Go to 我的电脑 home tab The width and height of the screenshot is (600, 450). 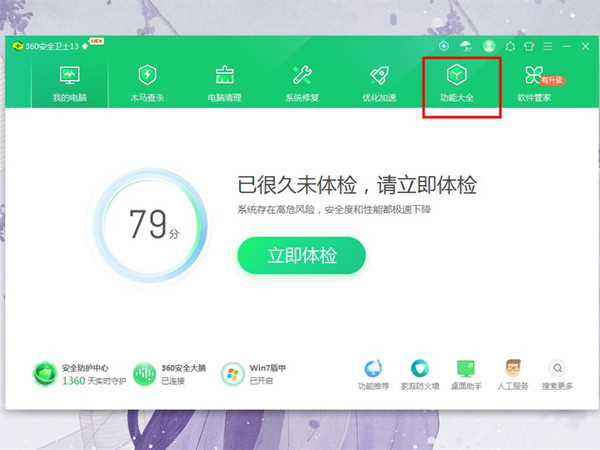tap(70, 84)
